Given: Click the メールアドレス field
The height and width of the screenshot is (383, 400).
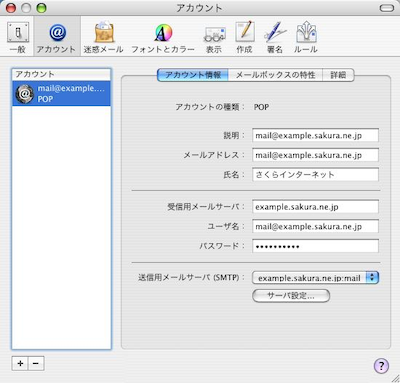Looking at the screenshot, I should coord(315,155).
